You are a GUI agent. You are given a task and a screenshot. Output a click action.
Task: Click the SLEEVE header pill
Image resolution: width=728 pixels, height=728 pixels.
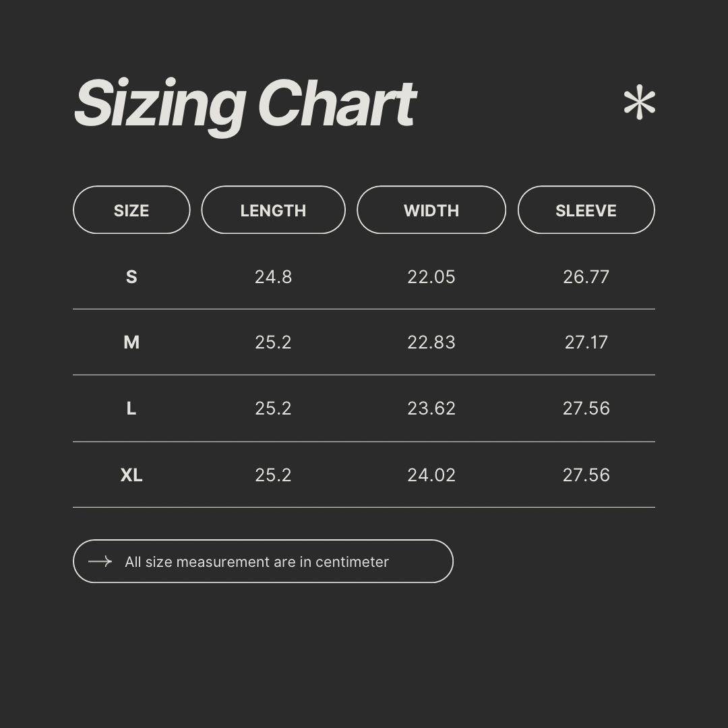point(586,210)
